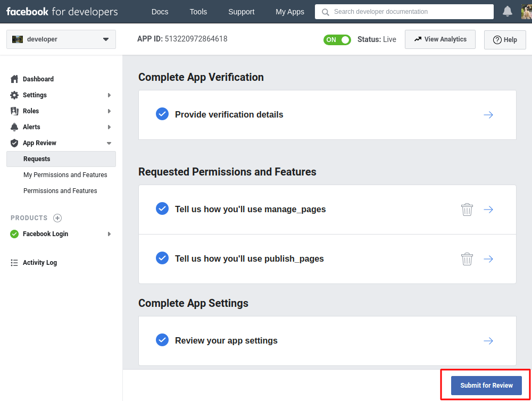This screenshot has width=532, height=401.
Task: Click the Roles icon in sidebar
Action: [x=14, y=111]
